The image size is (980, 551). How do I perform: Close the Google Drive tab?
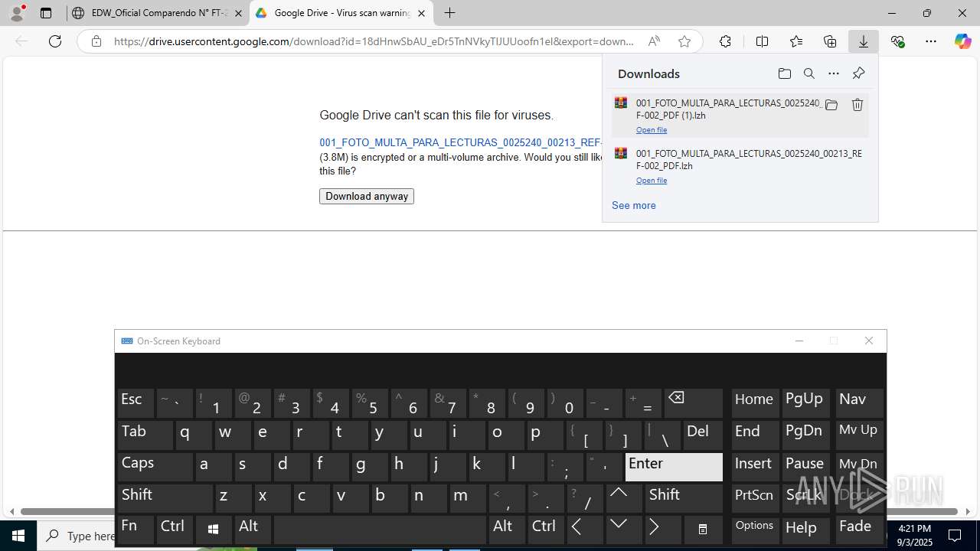[x=421, y=13]
